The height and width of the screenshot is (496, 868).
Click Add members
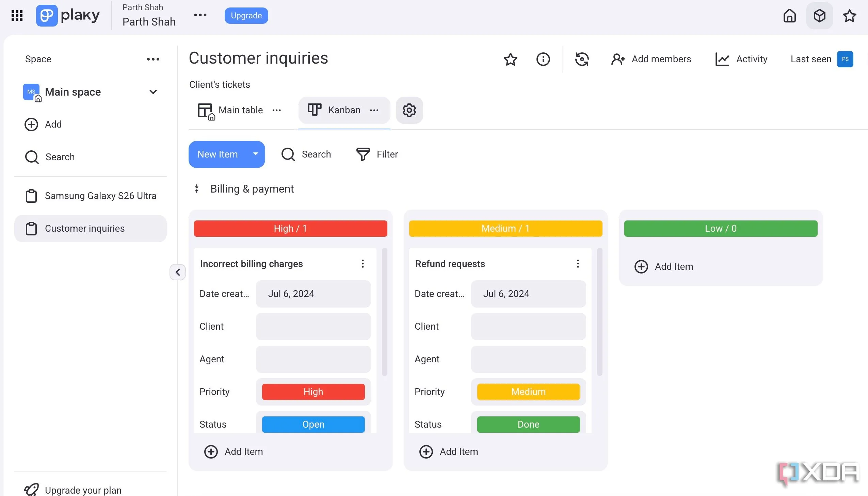651,59
